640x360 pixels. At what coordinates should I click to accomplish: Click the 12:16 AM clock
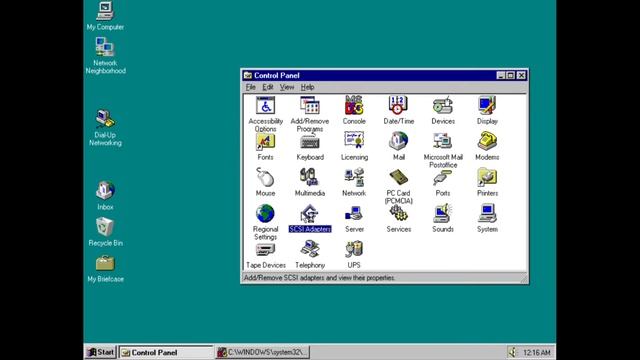(x=537, y=352)
